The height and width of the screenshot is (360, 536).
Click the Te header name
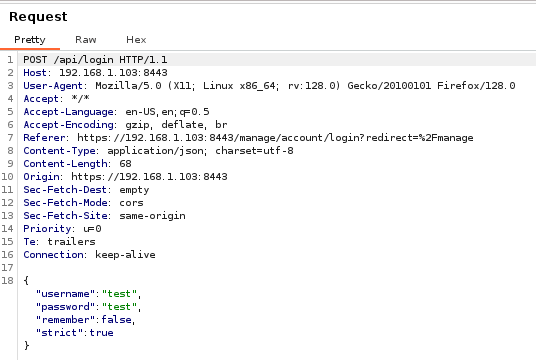tap(29, 241)
